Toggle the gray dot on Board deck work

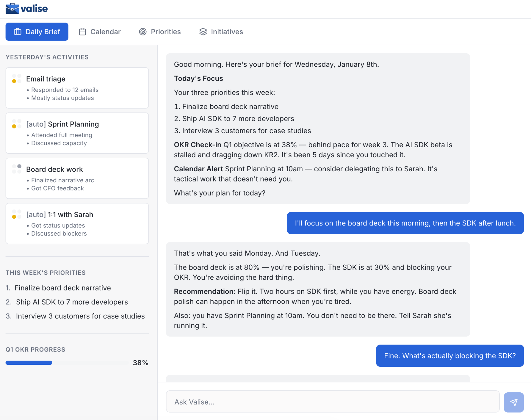[19, 167]
